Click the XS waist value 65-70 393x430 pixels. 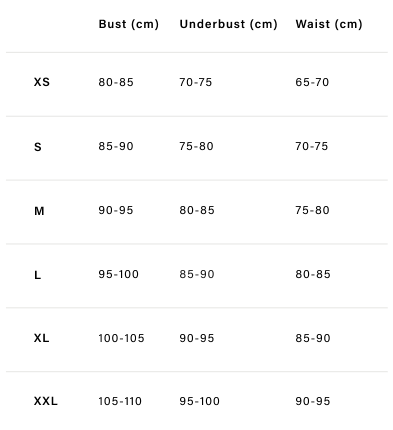[312, 82]
